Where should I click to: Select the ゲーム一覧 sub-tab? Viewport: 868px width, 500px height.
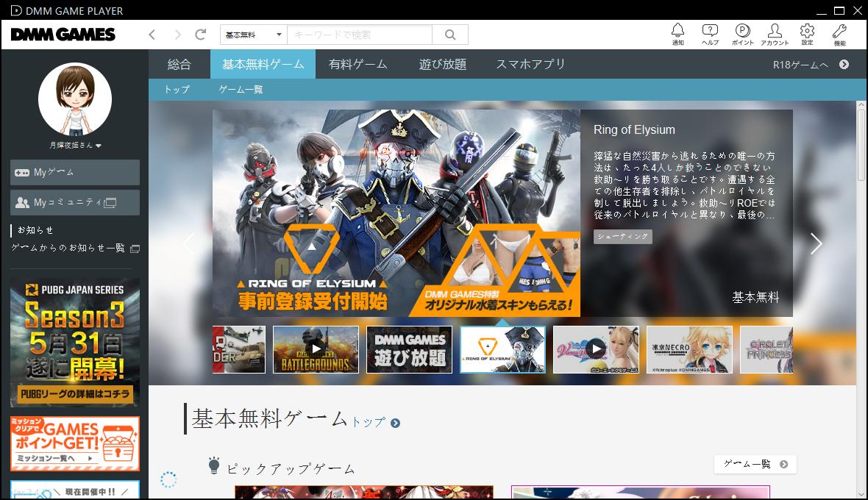pos(241,89)
